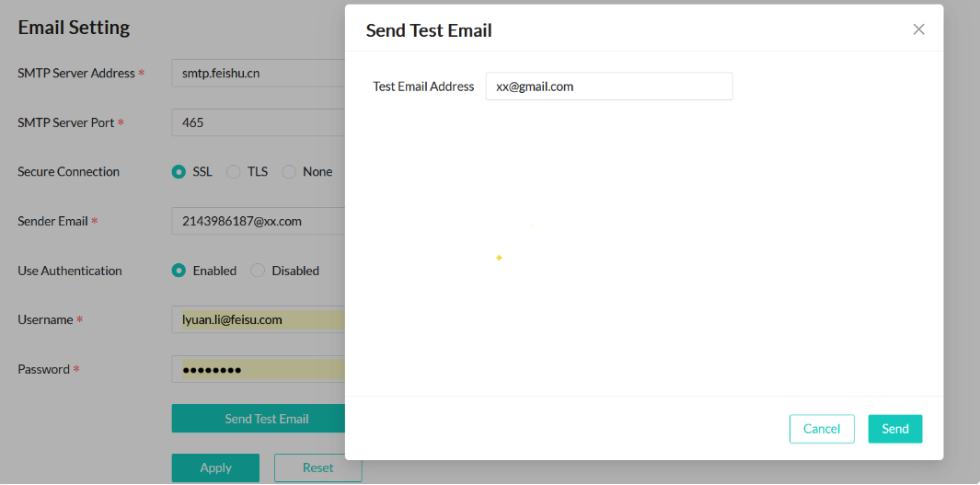This screenshot has height=485, width=980.
Task: Click the Send Test Email dialog title
Action: click(429, 30)
